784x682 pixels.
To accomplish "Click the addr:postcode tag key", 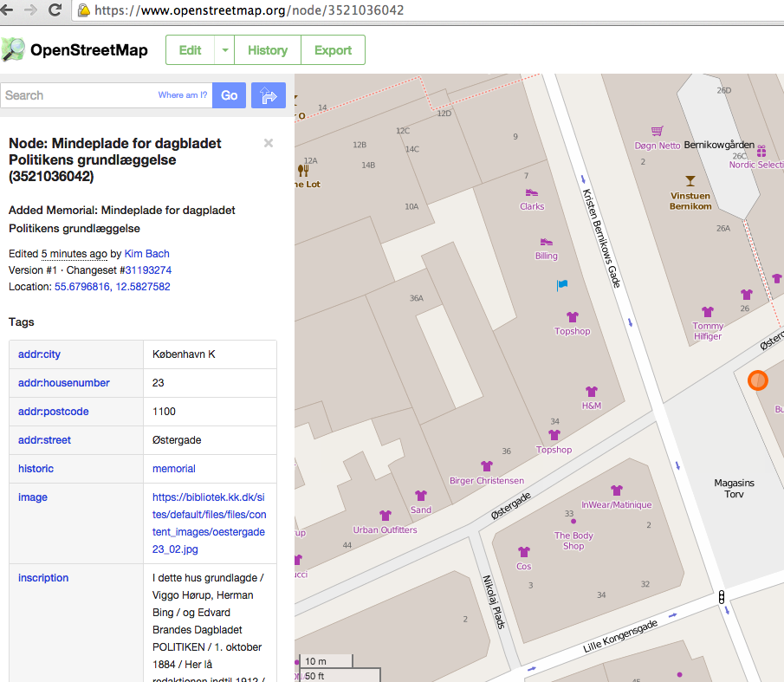I will (54, 412).
